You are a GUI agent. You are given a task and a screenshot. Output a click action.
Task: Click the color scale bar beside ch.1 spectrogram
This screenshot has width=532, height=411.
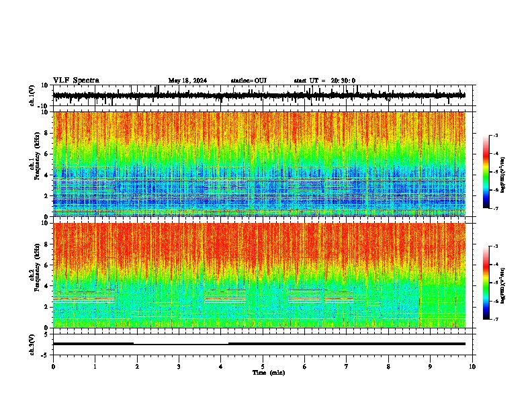coord(486,172)
